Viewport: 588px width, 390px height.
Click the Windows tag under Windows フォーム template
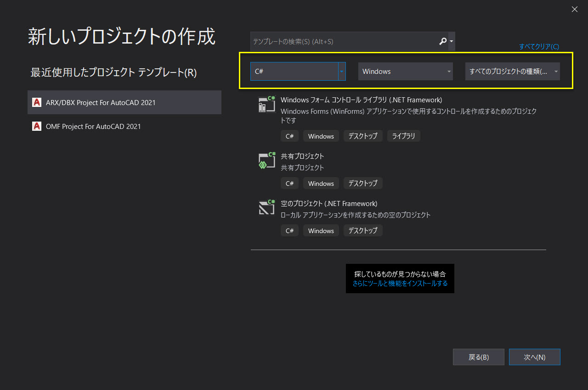(321, 136)
